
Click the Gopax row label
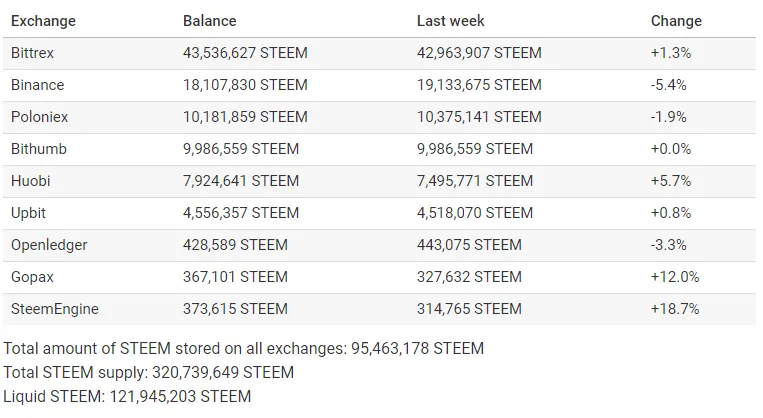click(x=32, y=277)
